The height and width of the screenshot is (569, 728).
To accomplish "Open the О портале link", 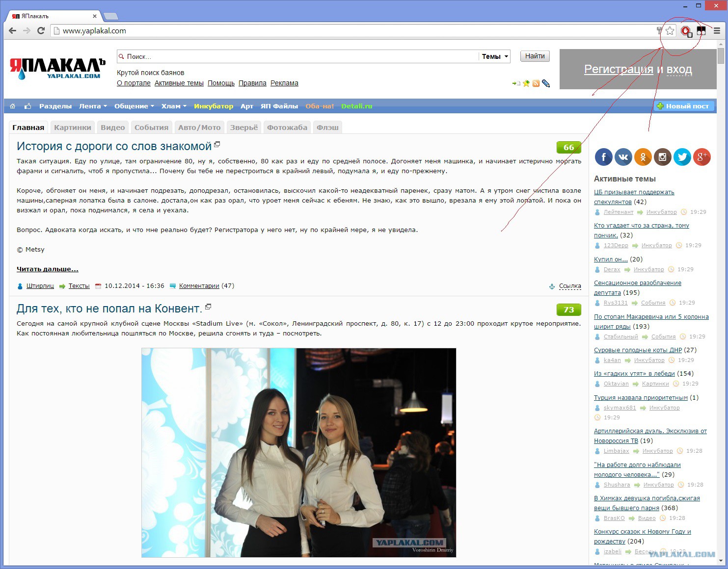I will pos(134,83).
